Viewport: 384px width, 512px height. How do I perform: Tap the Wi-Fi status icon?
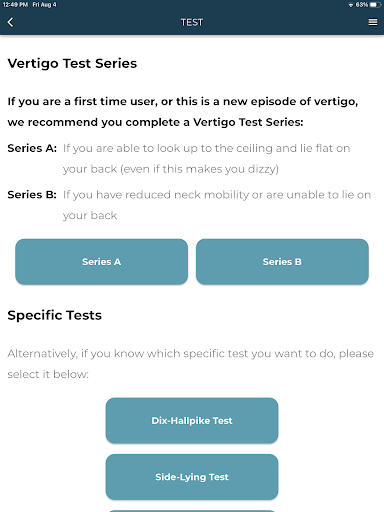pos(351,5)
